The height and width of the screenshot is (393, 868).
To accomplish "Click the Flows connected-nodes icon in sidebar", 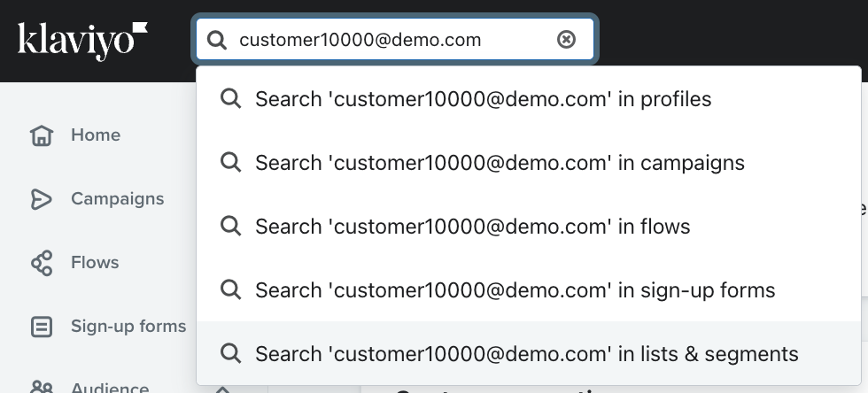I will pos(42,263).
